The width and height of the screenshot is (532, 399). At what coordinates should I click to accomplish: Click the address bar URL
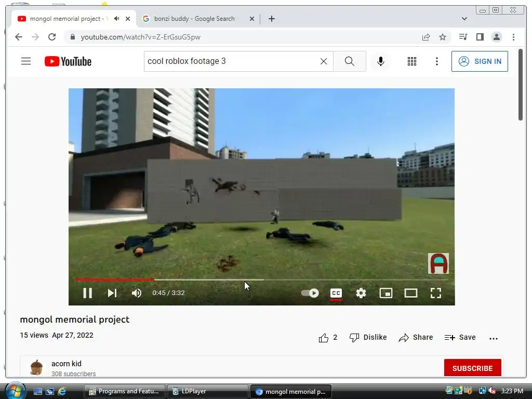(140, 37)
